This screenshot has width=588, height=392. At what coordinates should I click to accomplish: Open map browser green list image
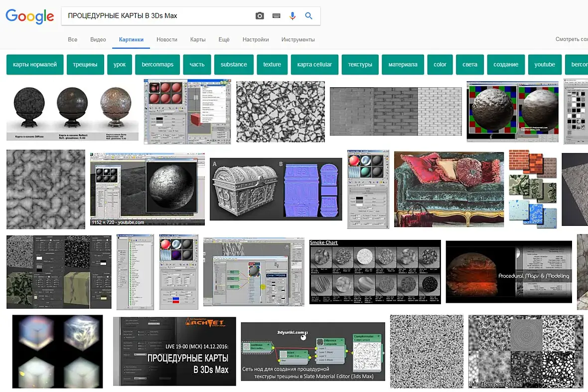coord(135,272)
